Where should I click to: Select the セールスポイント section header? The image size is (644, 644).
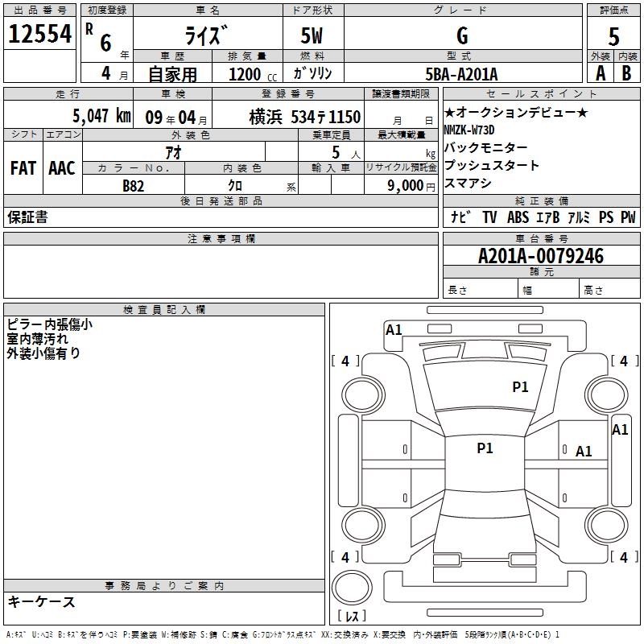click(x=541, y=94)
